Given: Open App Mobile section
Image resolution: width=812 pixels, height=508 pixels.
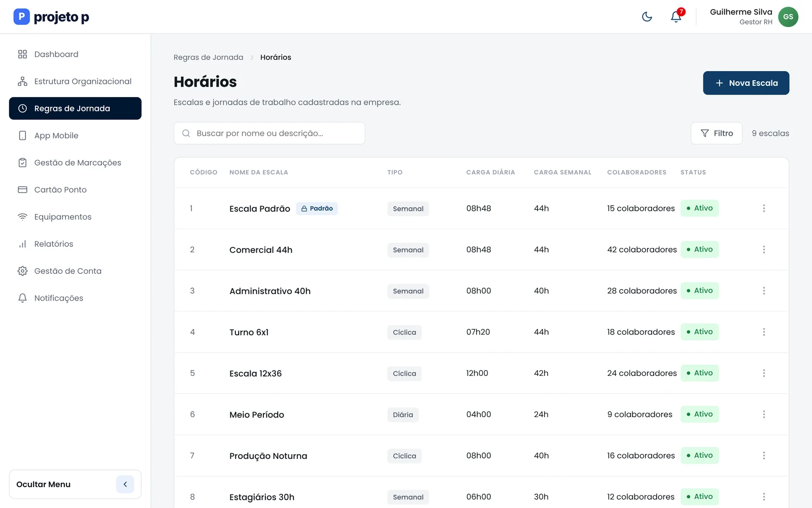Looking at the screenshot, I should 75,136.
